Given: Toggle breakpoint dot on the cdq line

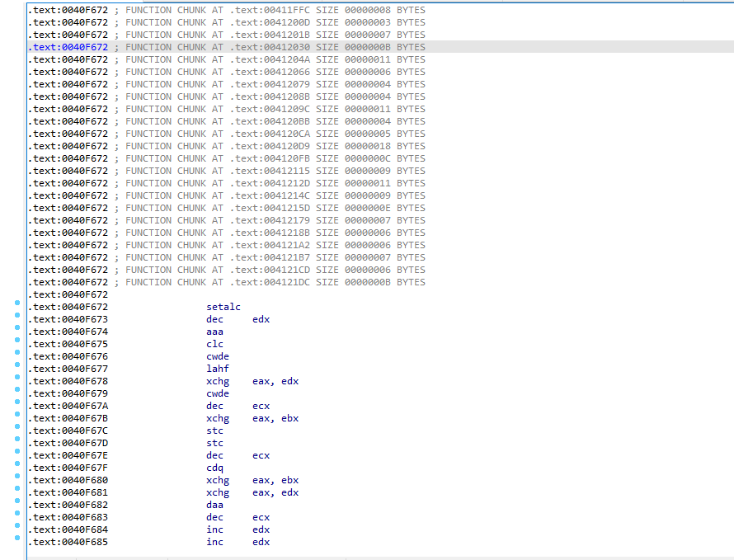Looking at the screenshot, I should pyautogui.click(x=17, y=464).
